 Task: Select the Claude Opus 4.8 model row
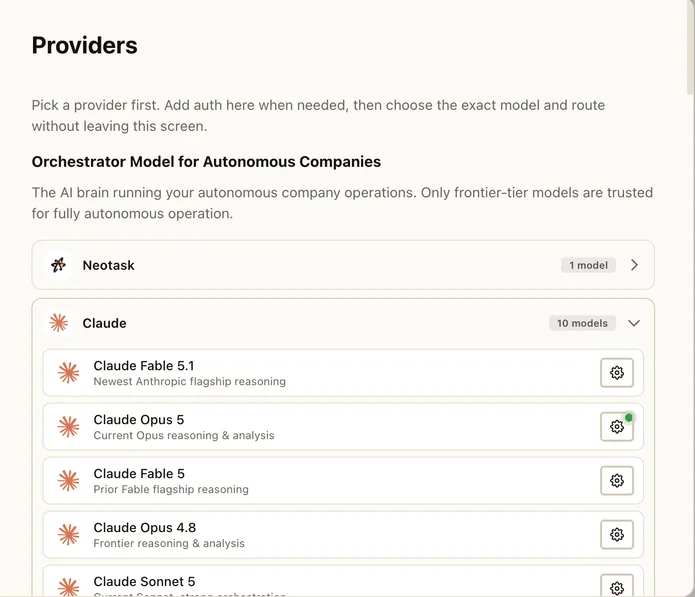click(343, 535)
